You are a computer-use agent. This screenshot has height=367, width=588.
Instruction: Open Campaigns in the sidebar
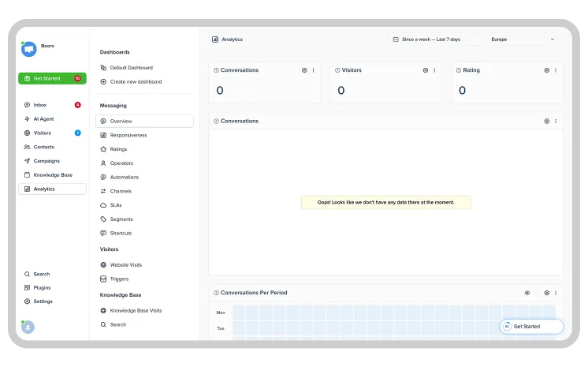(x=52, y=161)
